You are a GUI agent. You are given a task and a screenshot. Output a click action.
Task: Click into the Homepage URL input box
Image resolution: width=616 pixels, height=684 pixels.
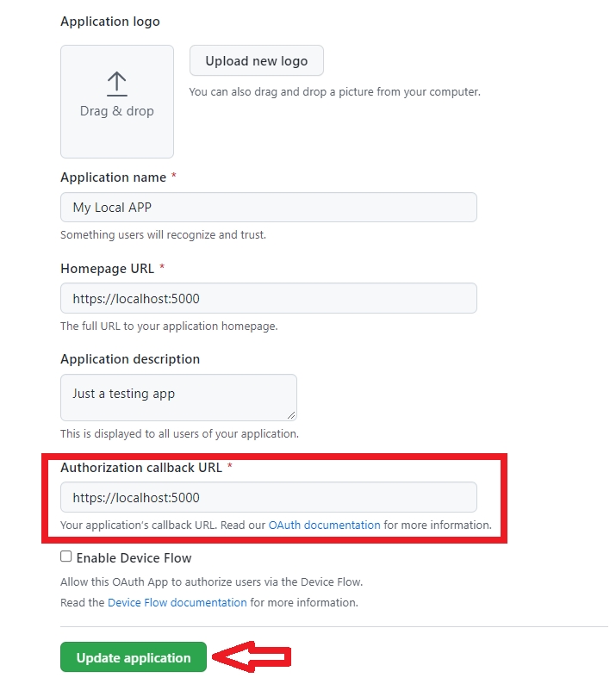[268, 298]
